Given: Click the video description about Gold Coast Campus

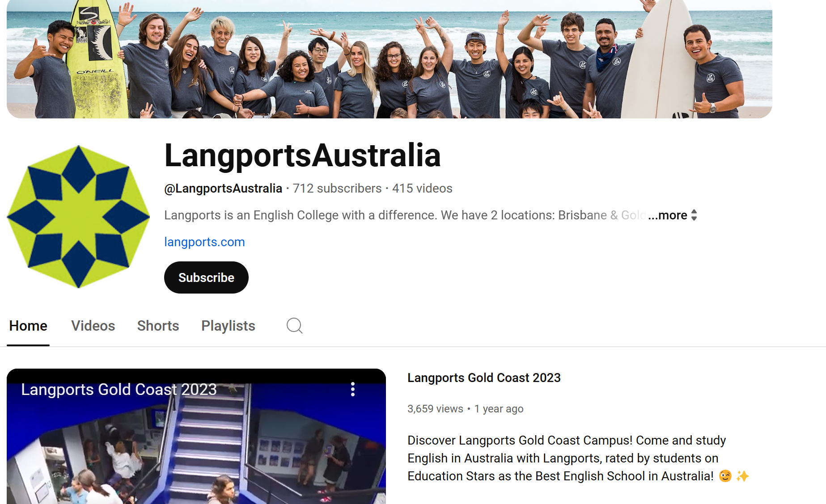Looking at the screenshot, I should [x=578, y=458].
